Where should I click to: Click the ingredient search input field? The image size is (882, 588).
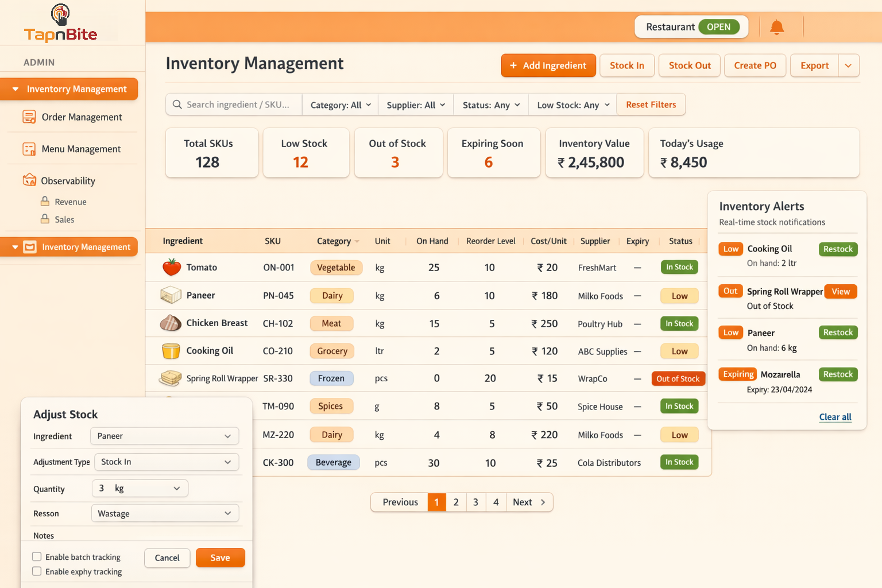click(x=235, y=105)
